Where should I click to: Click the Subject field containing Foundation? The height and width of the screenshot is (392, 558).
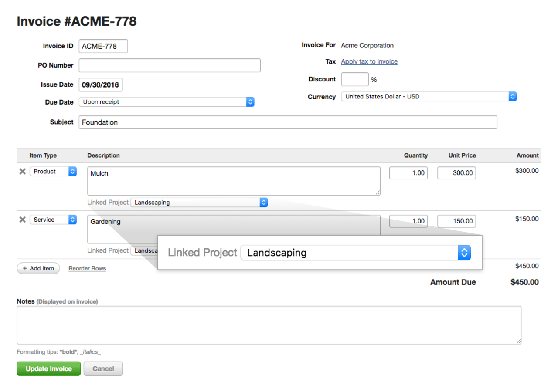click(x=288, y=122)
